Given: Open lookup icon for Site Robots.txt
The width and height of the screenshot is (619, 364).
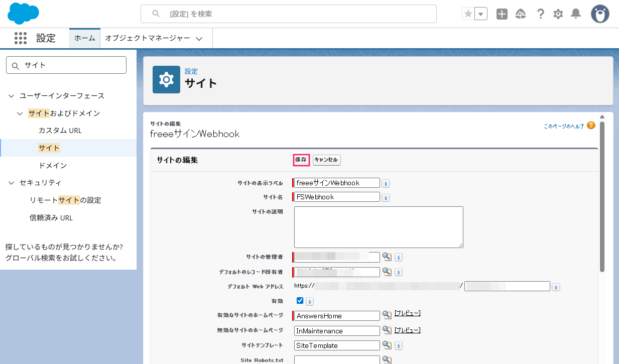Looking at the screenshot, I should 387,359.
